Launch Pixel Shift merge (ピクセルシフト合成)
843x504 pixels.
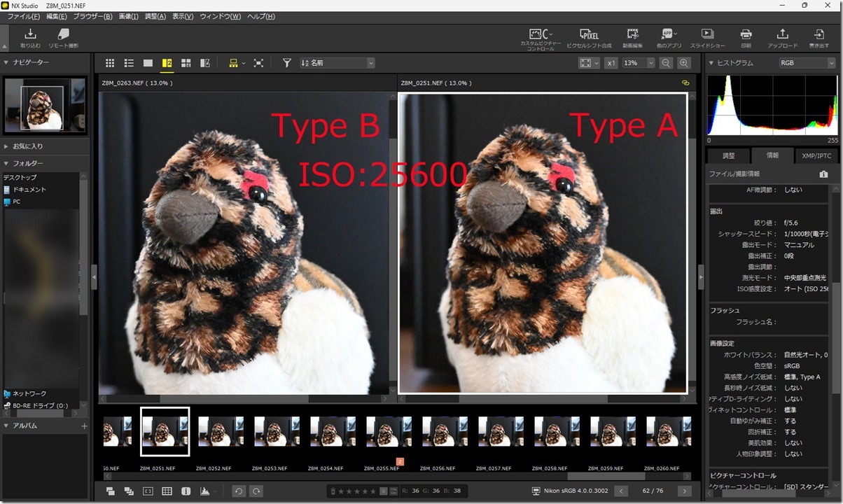589,38
